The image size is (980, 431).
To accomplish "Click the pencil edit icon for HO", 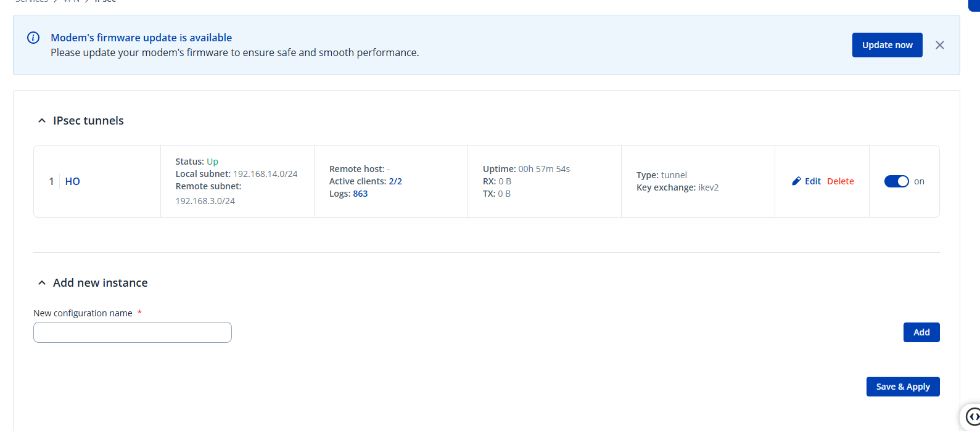I will tap(796, 181).
